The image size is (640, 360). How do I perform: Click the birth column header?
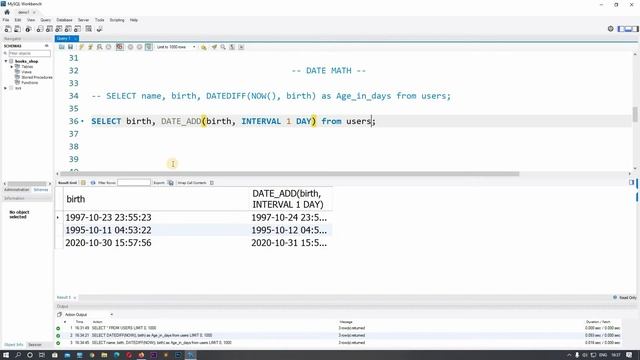coord(157,199)
